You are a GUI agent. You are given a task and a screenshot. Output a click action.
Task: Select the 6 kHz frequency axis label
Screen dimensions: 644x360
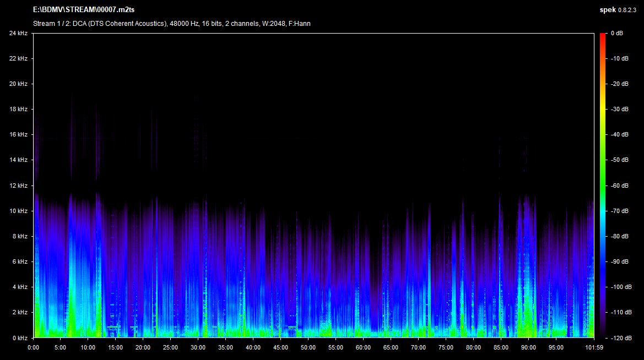point(19,261)
